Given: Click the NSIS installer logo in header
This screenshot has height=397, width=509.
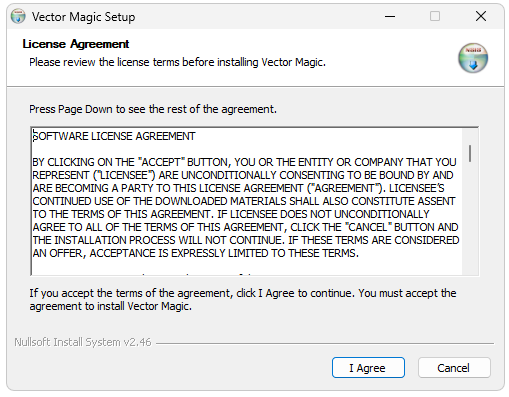Looking at the screenshot, I should click(x=473, y=58).
